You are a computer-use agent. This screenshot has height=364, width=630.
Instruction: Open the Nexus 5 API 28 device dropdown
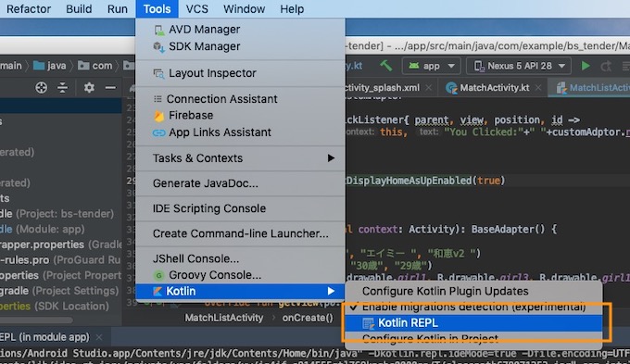[x=519, y=66]
